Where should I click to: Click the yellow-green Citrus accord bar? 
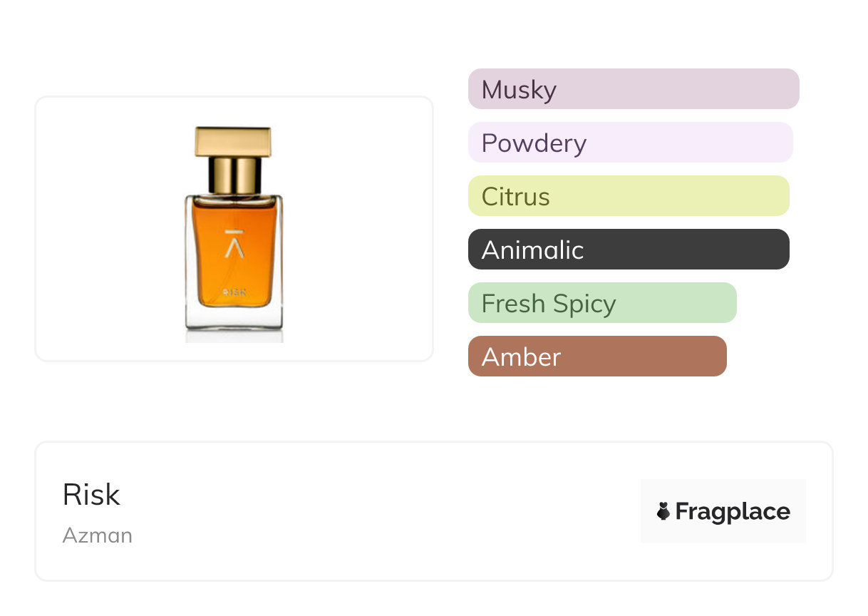click(x=628, y=196)
